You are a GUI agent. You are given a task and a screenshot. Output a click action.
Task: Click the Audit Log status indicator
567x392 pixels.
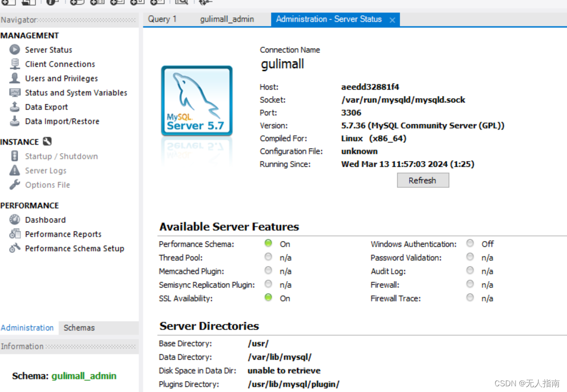(x=470, y=270)
